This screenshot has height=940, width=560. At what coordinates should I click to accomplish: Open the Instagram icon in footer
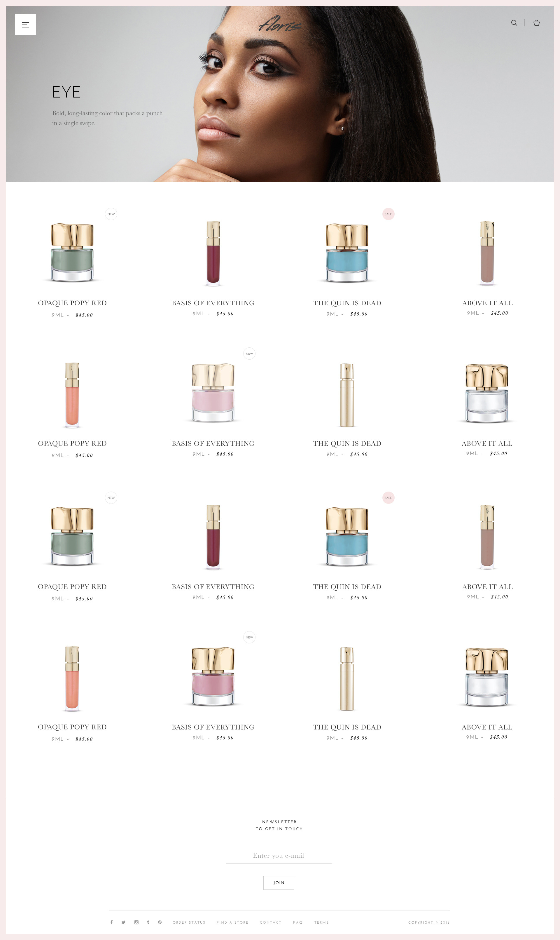tap(136, 922)
